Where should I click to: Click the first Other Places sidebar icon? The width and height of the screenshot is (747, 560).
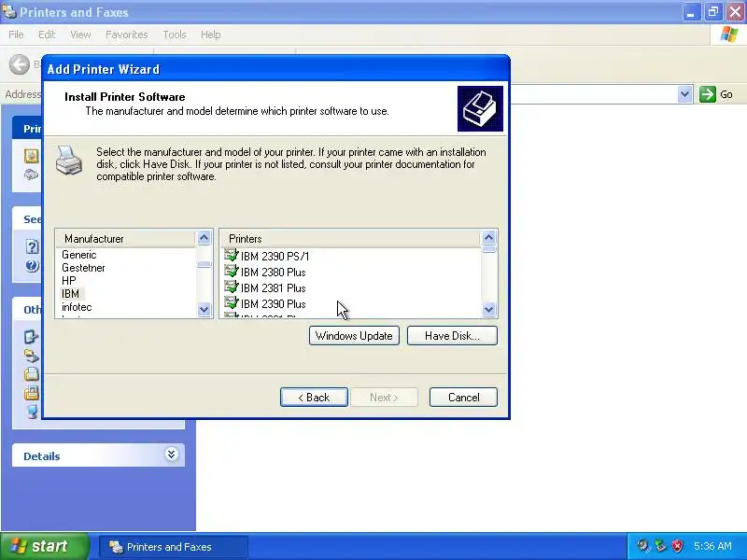click(32, 337)
